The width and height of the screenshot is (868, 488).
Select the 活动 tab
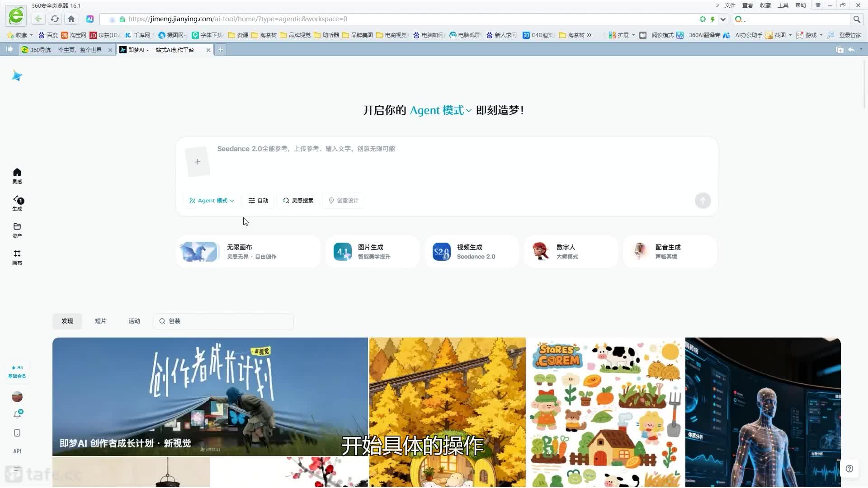(x=134, y=321)
